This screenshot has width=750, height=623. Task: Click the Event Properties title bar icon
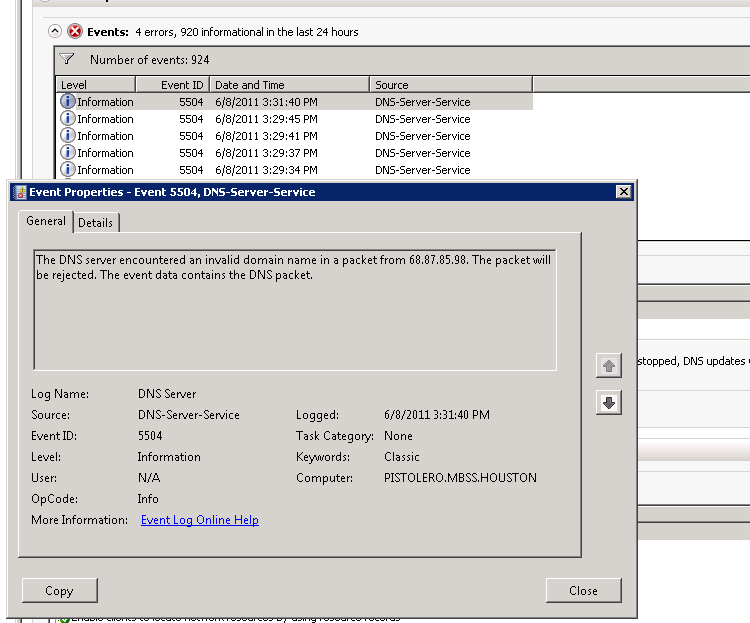point(19,192)
